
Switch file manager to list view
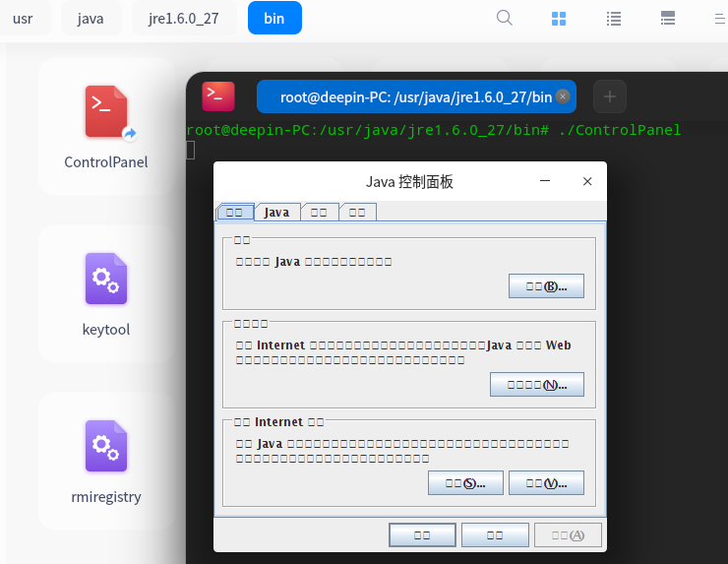click(613, 19)
